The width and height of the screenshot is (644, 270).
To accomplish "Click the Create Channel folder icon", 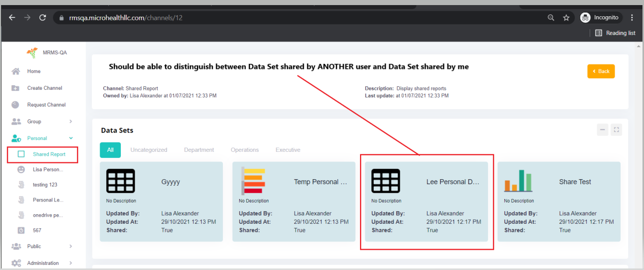I will [16, 88].
